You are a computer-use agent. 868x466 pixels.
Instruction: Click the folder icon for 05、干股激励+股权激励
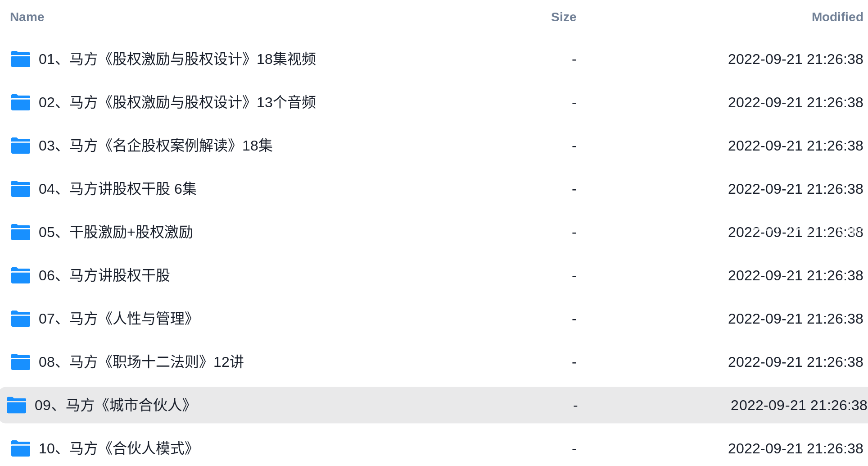click(x=21, y=232)
